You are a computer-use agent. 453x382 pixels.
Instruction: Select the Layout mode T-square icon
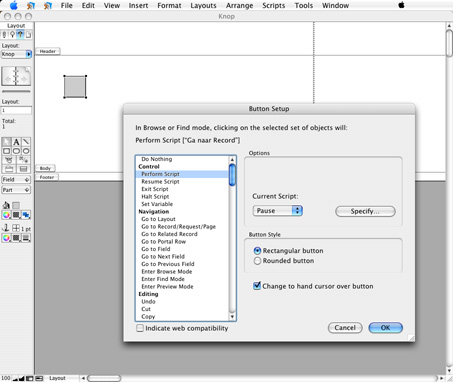point(20,34)
